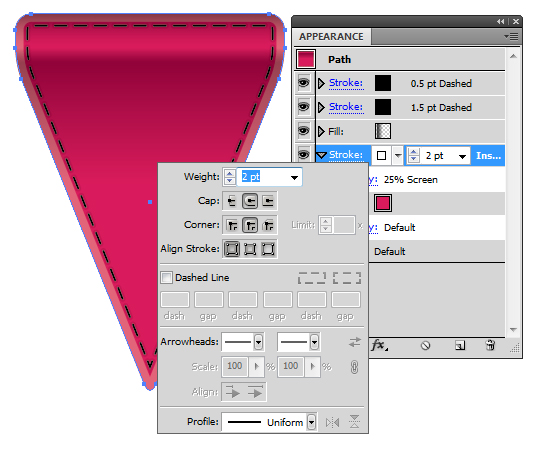This screenshot has height=450, width=539.
Task: Open the Appearance panel flyout menu
Action: click(x=511, y=36)
